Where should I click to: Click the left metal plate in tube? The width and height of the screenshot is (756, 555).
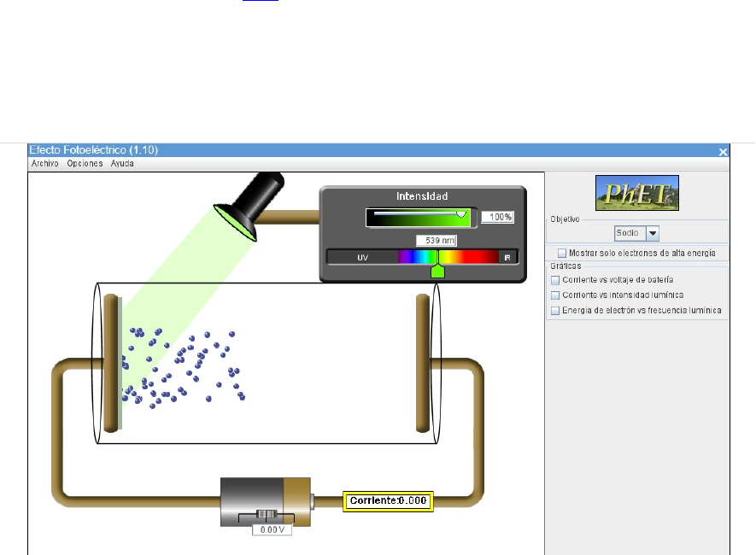(x=110, y=362)
